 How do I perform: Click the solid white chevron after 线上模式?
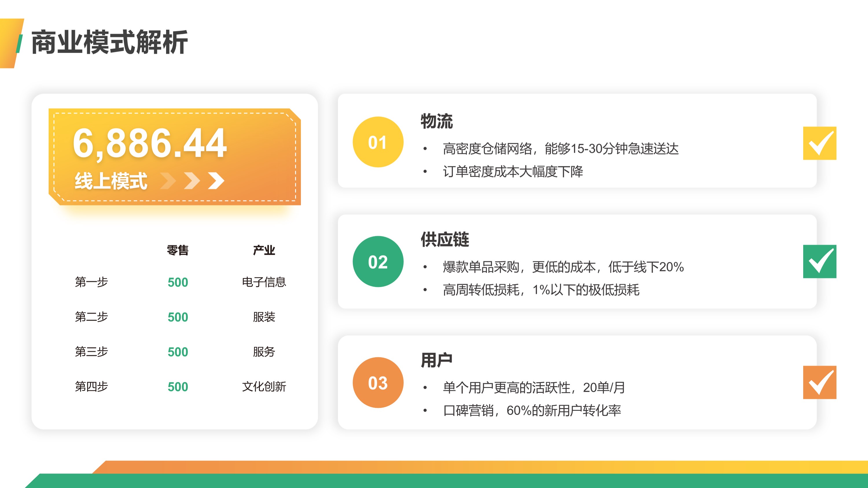point(216,181)
